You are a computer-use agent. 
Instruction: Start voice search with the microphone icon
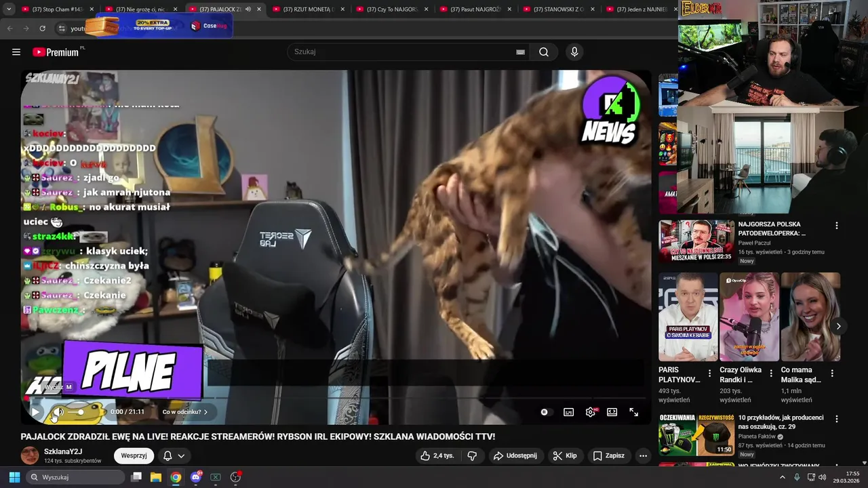click(x=574, y=52)
